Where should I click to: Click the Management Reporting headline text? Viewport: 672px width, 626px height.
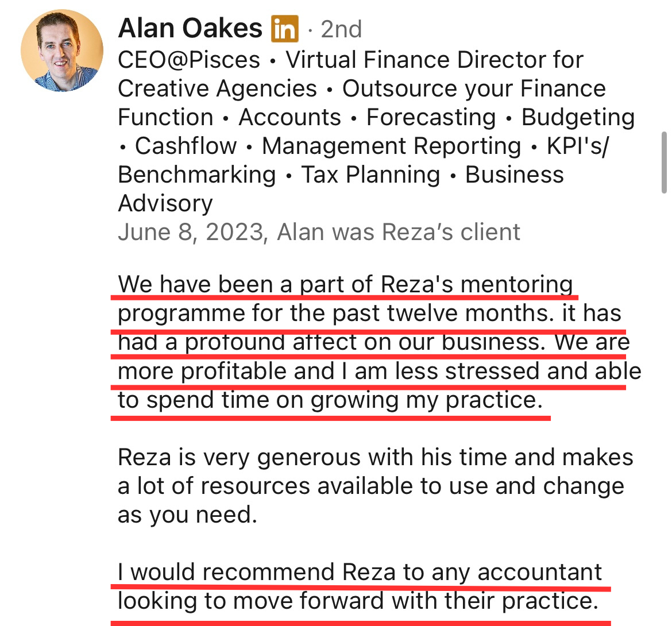[391, 146]
